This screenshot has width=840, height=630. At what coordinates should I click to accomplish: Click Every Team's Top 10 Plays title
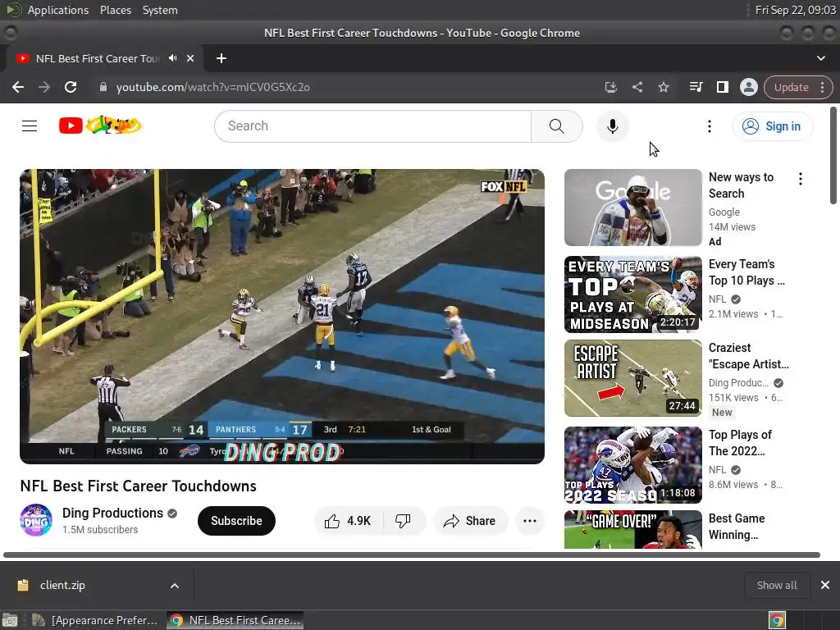pyautogui.click(x=746, y=272)
